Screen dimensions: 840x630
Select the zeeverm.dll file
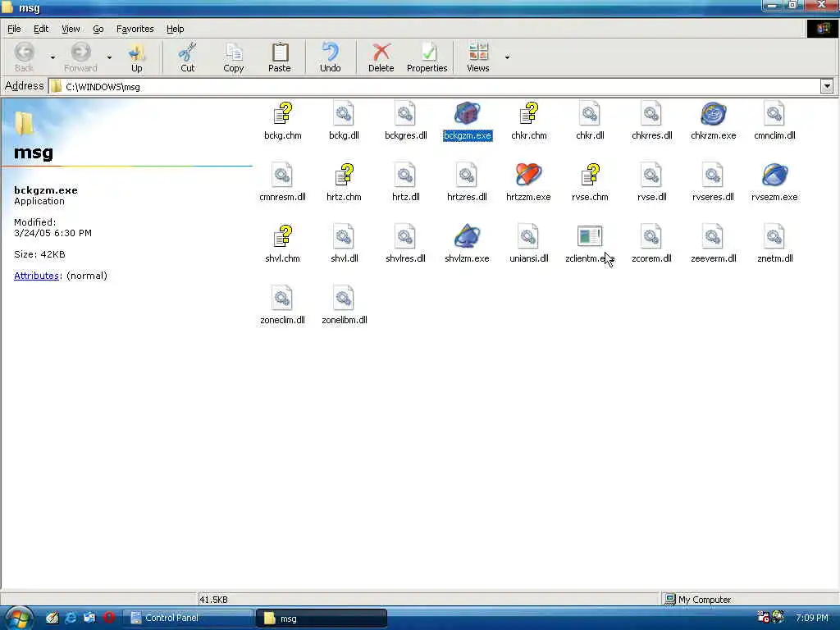(x=713, y=244)
